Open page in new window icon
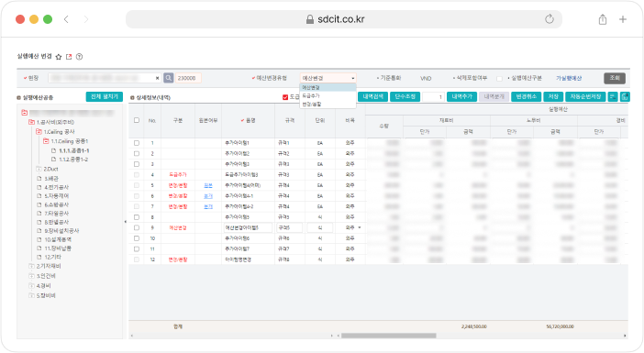Screen dimensions: 644x353 69,57
